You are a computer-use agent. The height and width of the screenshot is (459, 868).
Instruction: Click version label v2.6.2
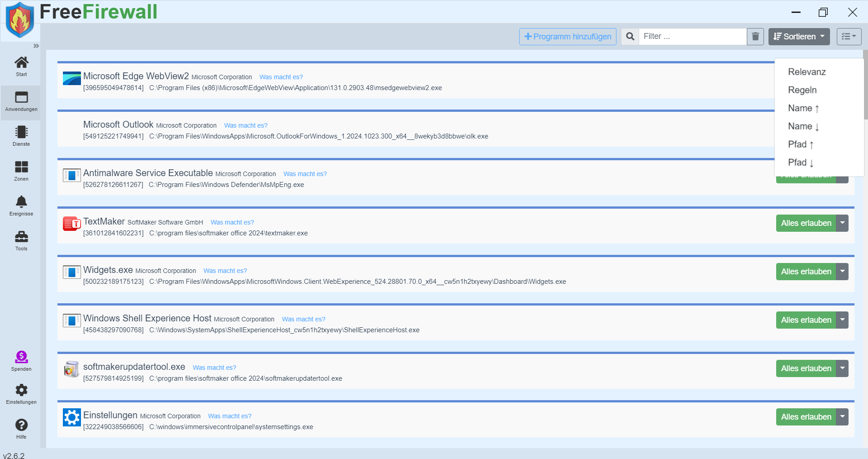14,455
